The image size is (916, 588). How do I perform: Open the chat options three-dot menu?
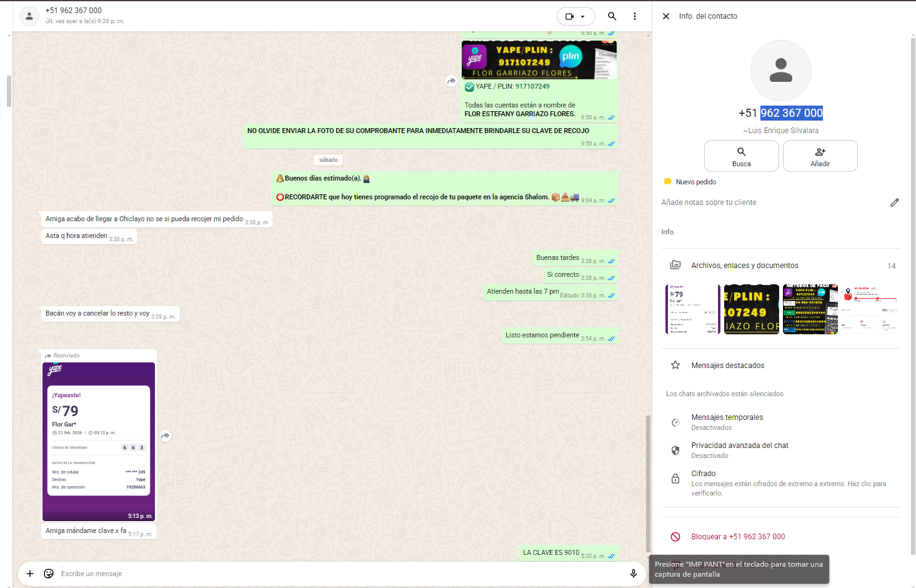(x=635, y=17)
